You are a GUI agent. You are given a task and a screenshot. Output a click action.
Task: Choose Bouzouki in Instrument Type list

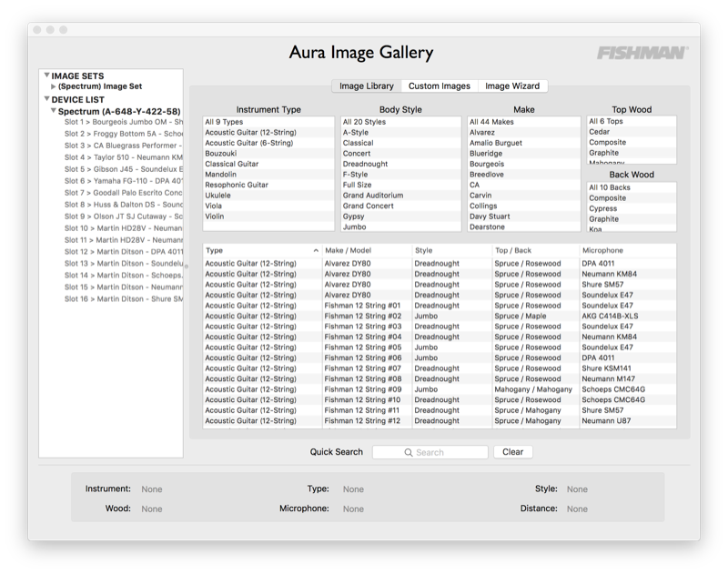click(268, 153)
